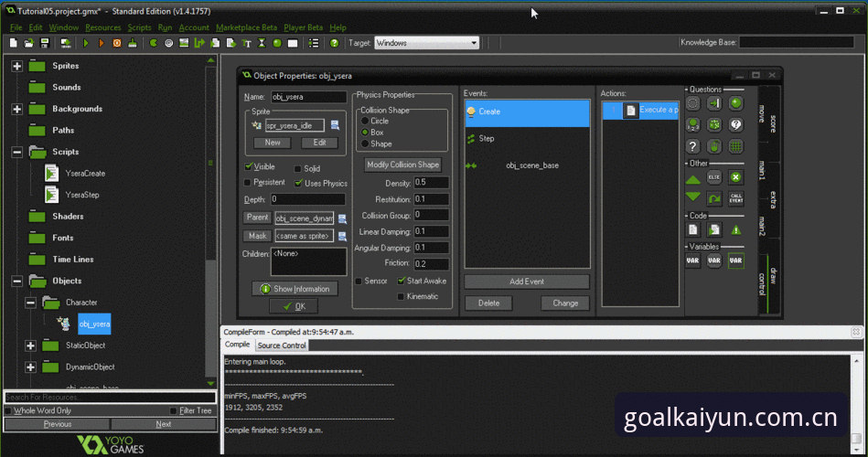The width and height of the screenshot is (868, 457).
Task: Select the Shape collision shape radio
Action: point(365,143)
